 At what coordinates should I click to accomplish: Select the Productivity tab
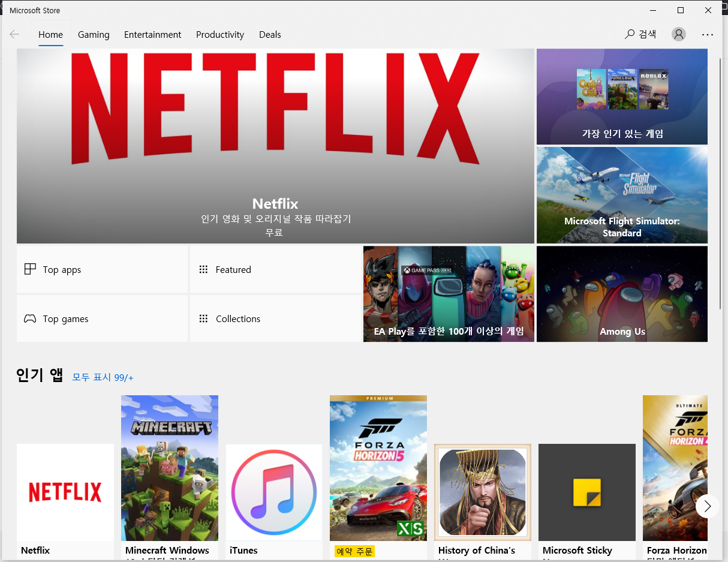coord(220,34)
